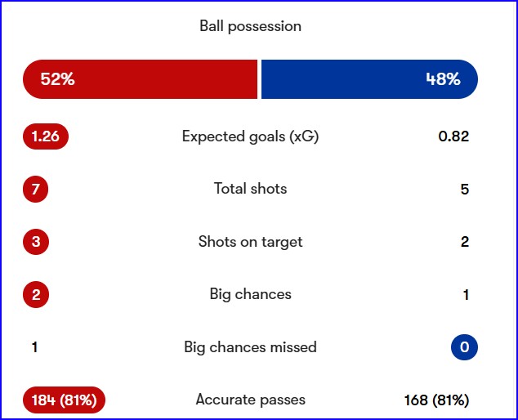
Task: Click the red 7 total shots badge
Action: tap(36, 190)
